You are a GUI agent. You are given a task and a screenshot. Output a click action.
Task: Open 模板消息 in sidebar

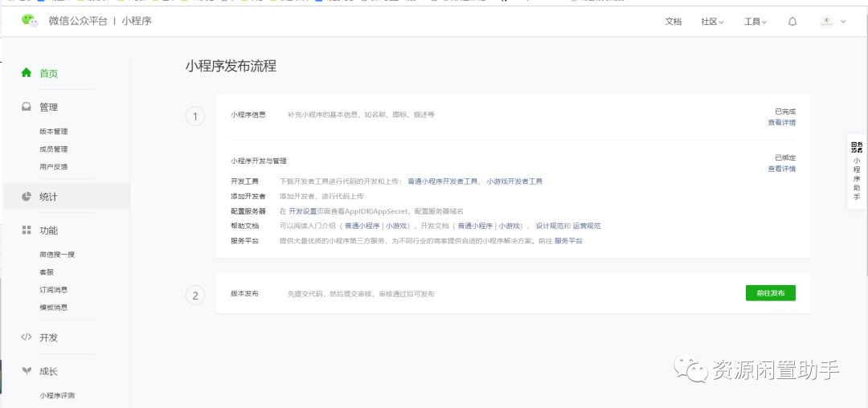click(x=54, y=308)
